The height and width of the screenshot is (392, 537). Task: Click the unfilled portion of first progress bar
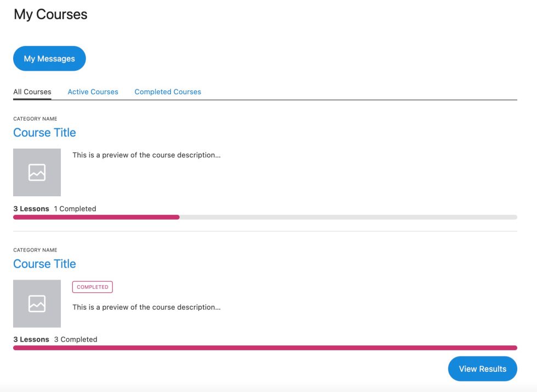(x=349, y=217)
